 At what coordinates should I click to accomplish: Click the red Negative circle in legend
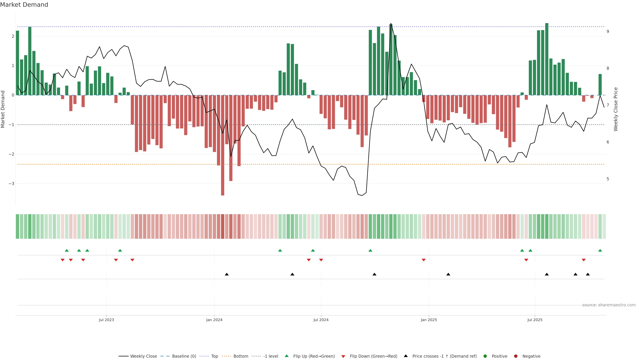[x=516, y=356]
